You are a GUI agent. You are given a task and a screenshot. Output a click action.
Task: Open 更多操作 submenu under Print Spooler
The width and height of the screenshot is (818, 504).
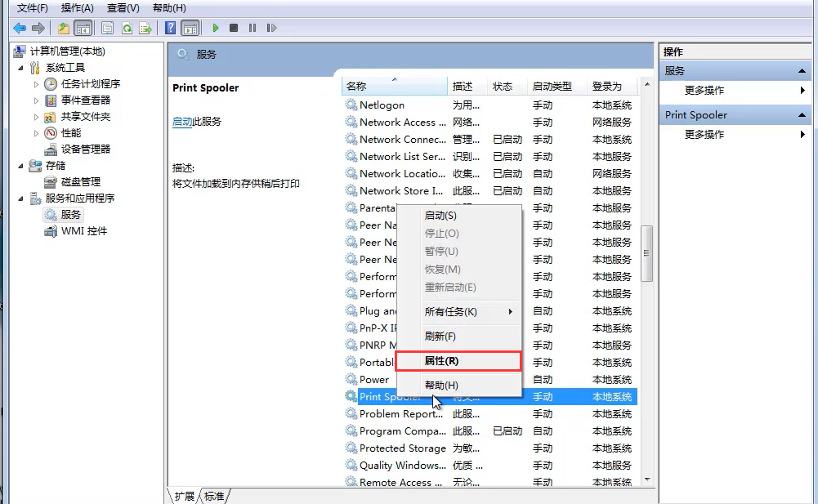tap(735, 135)
